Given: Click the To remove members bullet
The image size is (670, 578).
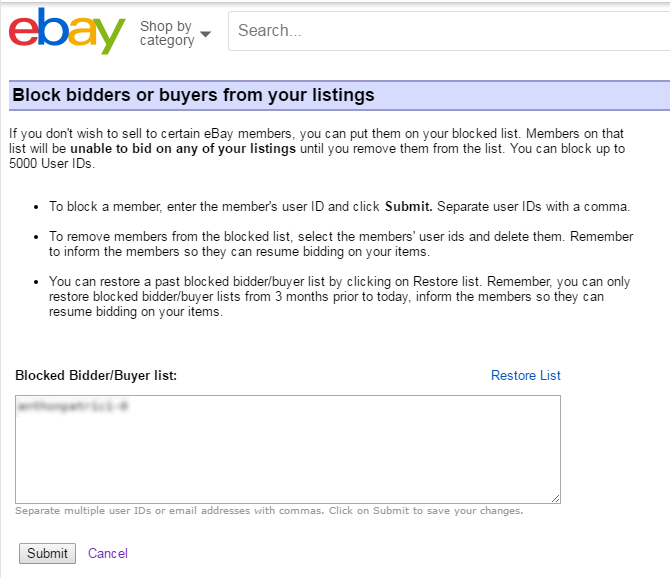Looking at the screenshot, I should click(x=341, y=244).
